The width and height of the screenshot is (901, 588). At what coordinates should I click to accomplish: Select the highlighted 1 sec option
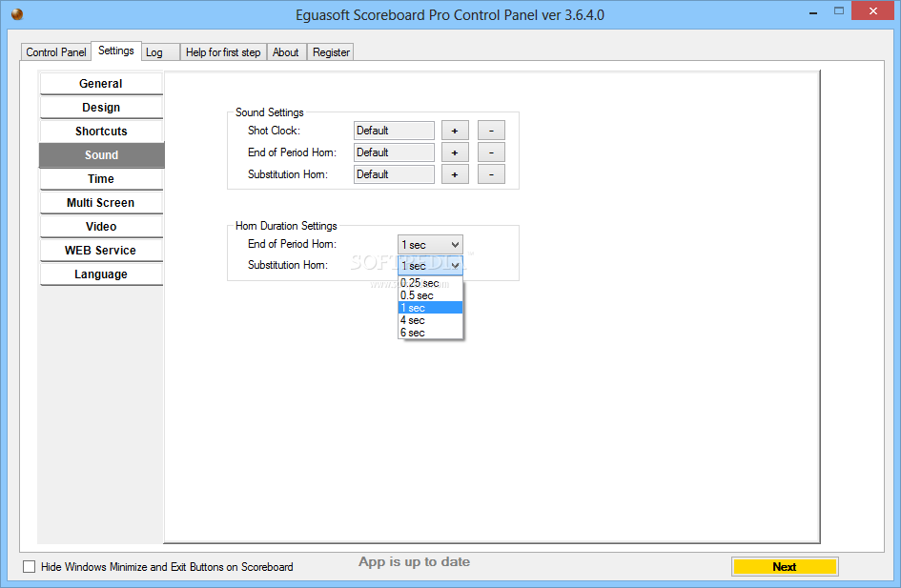[x=430, y=308]
